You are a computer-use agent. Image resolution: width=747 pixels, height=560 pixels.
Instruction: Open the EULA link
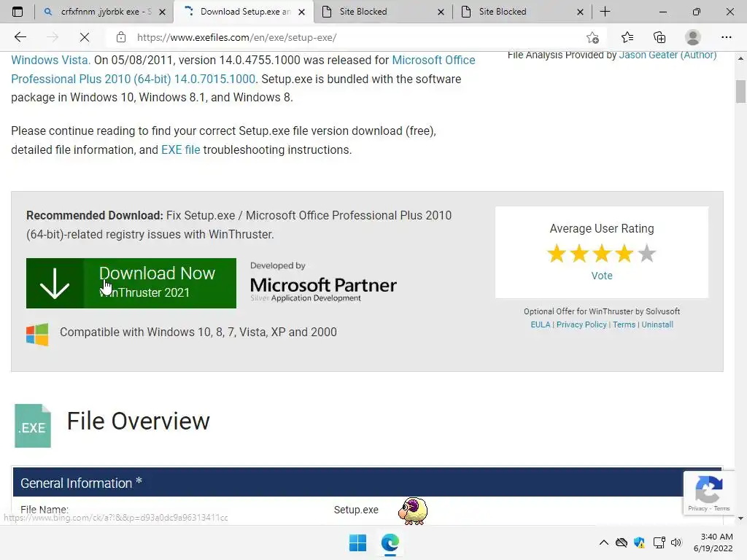click(x=541, y=324)
